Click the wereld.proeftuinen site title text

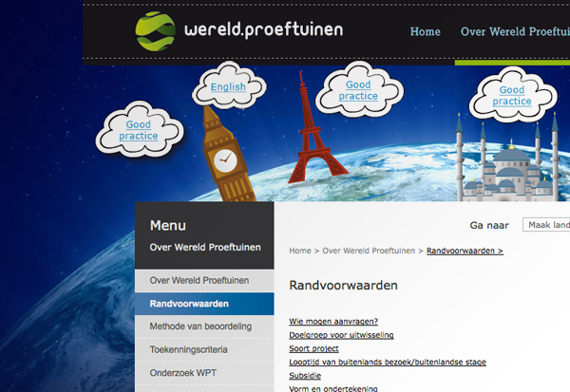click(264, 30)
